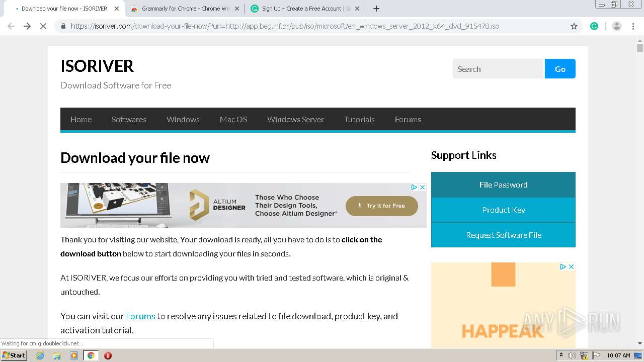This screenshot has height=362, width=644.
Task: Click Request Software File link
Action: (x=503, y=235)
